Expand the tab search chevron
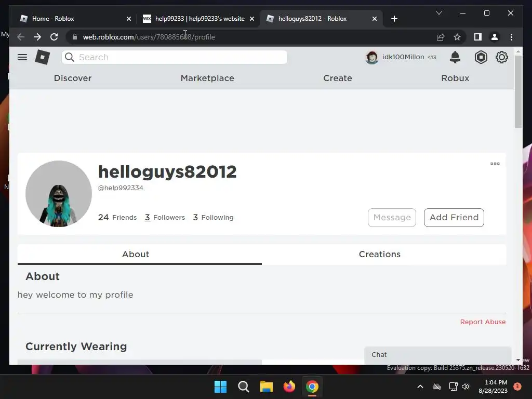Screen dimensions: 532x399 tap(438, 13)
